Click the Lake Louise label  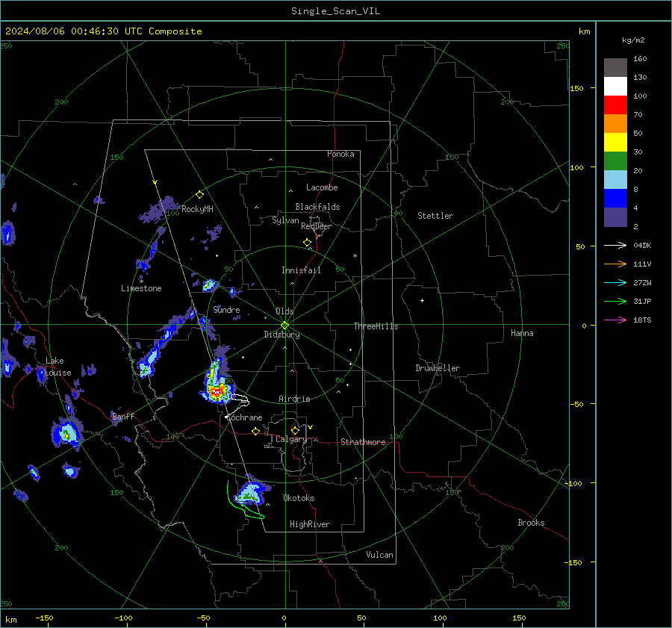click(57, 367)
